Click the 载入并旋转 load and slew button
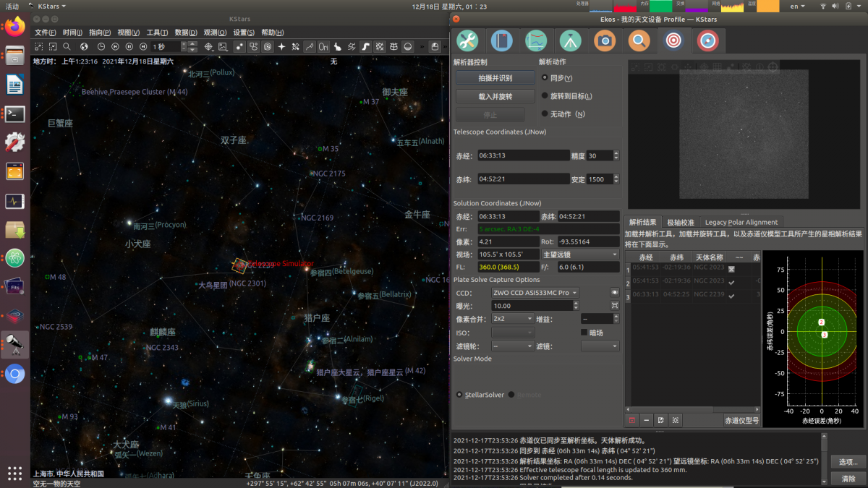 495,96
